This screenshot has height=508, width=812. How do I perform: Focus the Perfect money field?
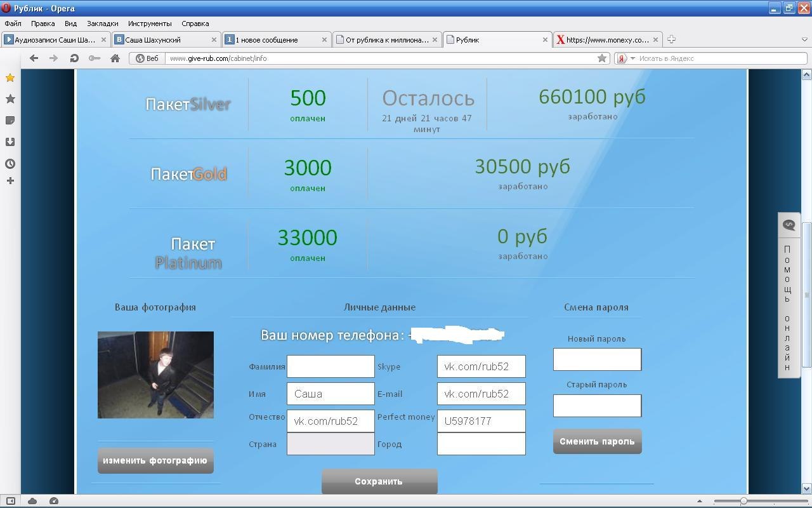click(x=481, y=421)
